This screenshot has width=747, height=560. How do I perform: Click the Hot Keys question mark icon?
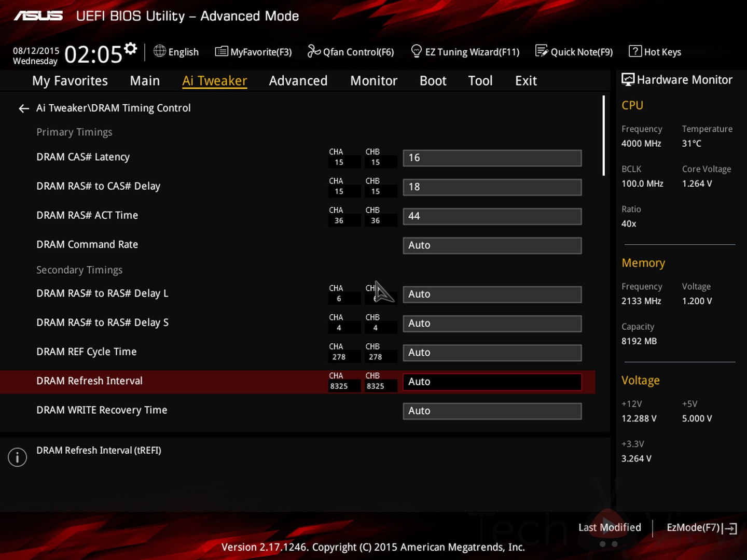coord(635,51)
